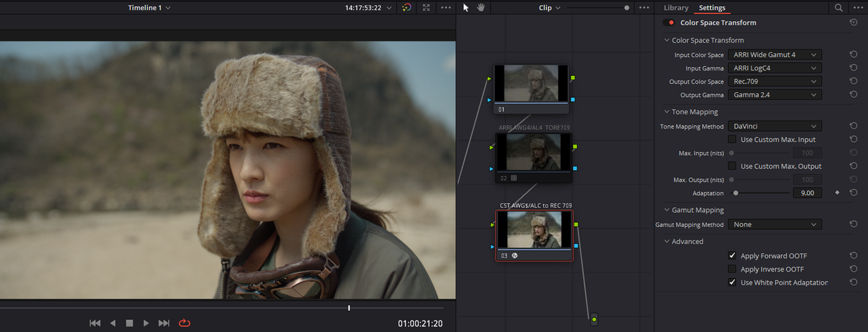
Task: Open the Timeline 1 selector dropdown
Action: click(149, 7)
